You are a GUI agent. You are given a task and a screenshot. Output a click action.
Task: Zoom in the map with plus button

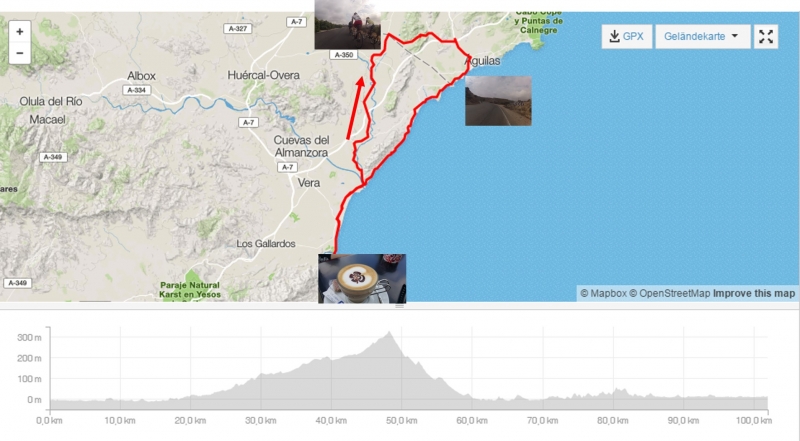(x=19, y=32)
